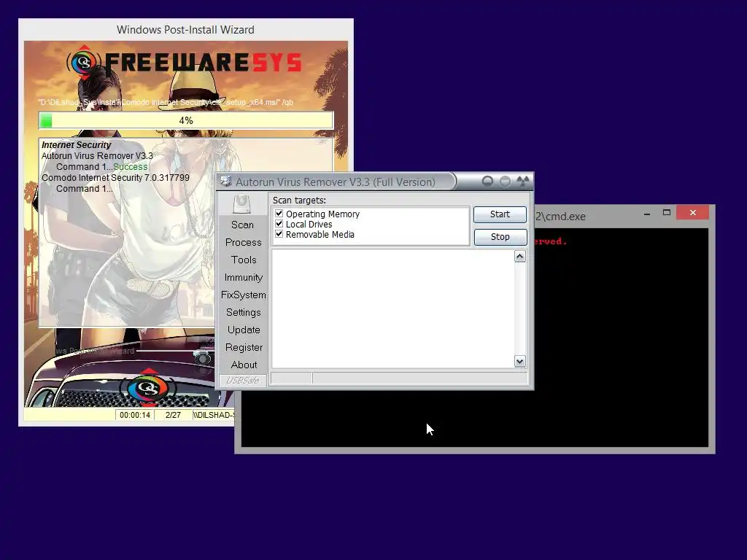
Task: Click the radiation symbol close icon
Action: pyautogui.click(x=522, y=182)
